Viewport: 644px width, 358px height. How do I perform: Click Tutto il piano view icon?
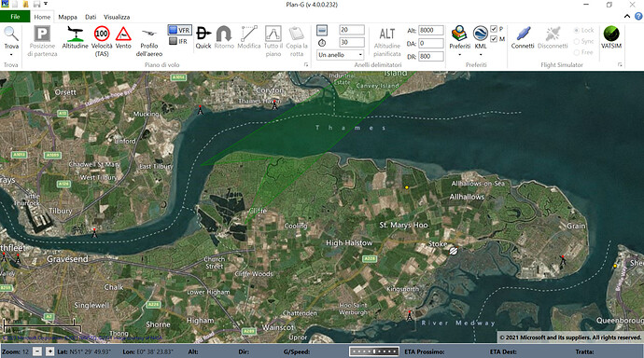point(273,41)
